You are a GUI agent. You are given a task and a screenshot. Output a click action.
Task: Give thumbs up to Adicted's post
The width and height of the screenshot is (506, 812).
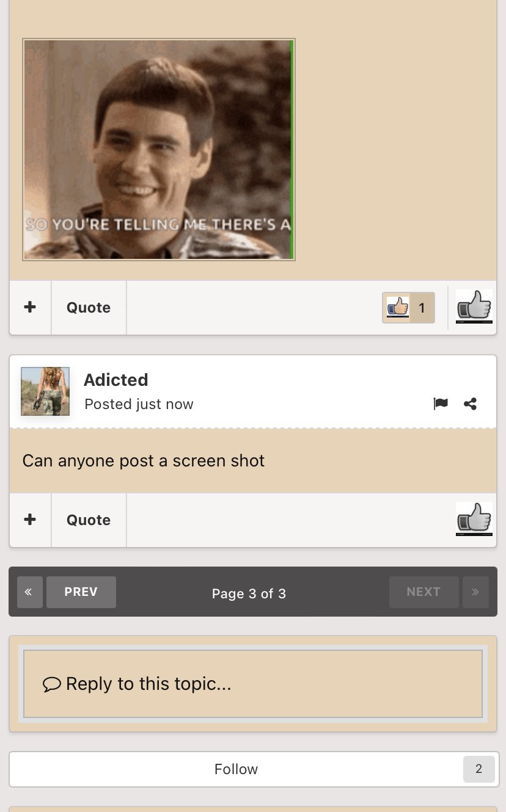[474, 519]
